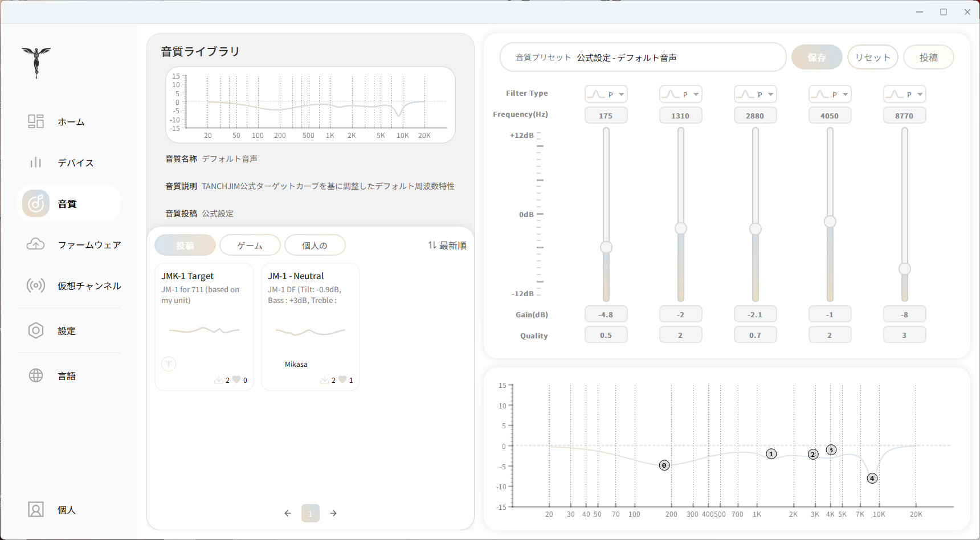Click the gain slider handle for 1310 Hz

(x=681, y=228)
